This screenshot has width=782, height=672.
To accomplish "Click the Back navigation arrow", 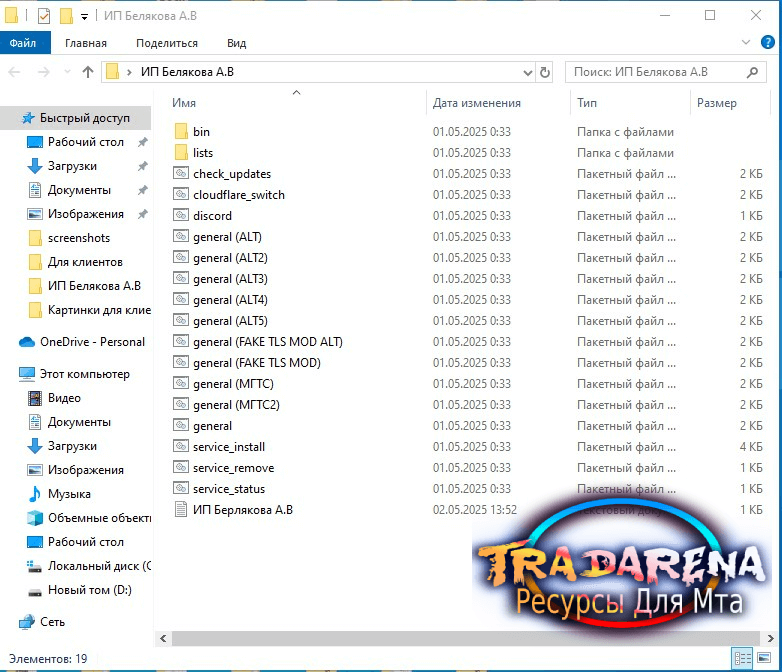I will (x=14, y=72).
